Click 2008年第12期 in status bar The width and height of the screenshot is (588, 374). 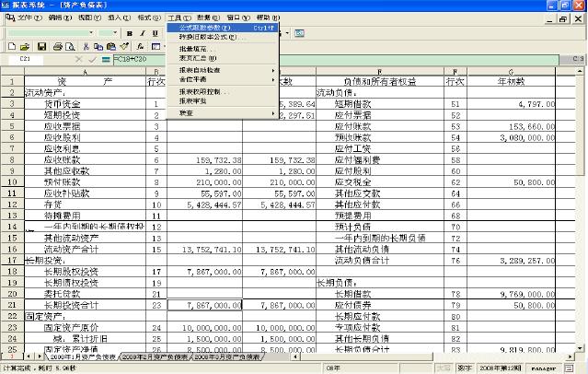(501, 368)
